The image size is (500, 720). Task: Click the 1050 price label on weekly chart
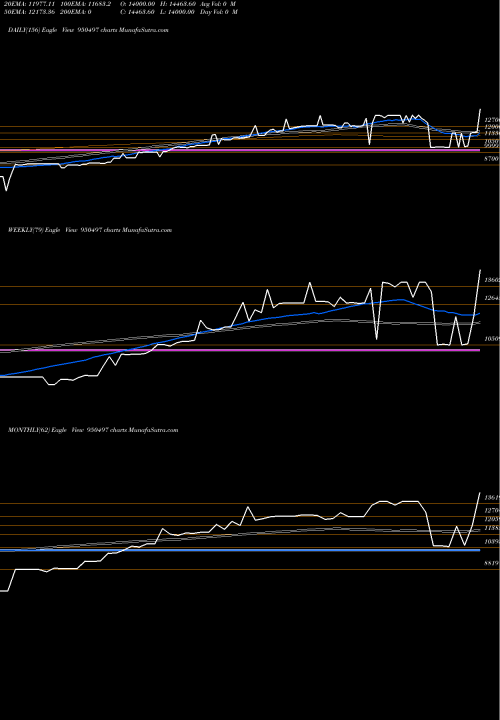click(492, 338)
